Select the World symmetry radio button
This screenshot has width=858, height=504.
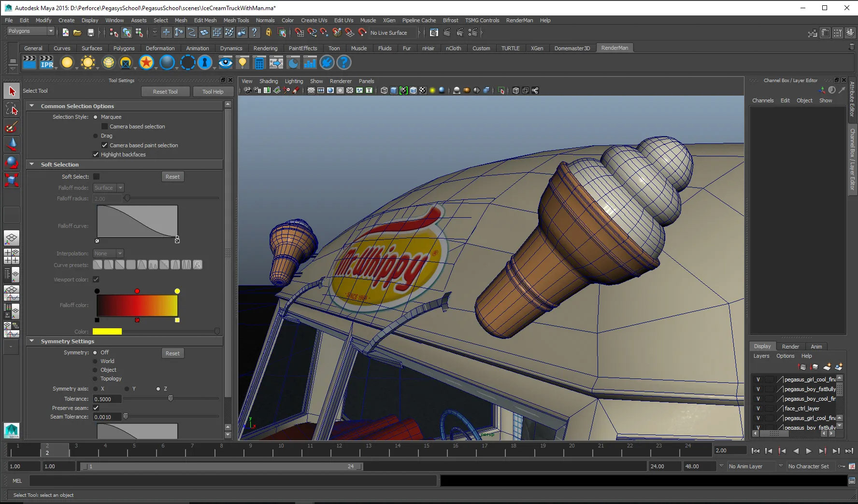coord(96,361)
